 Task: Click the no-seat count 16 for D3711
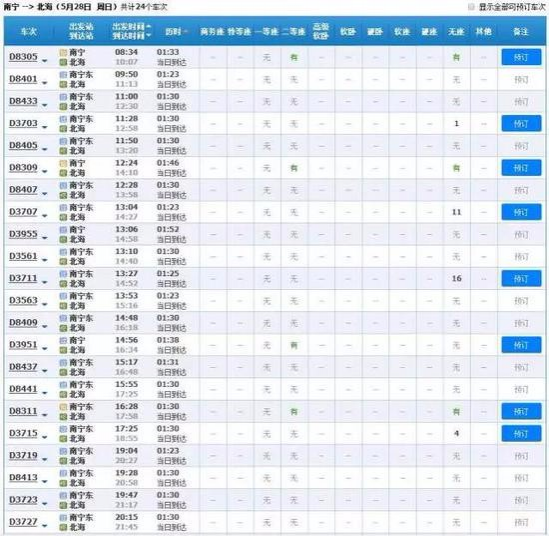(x=456, y=279)
